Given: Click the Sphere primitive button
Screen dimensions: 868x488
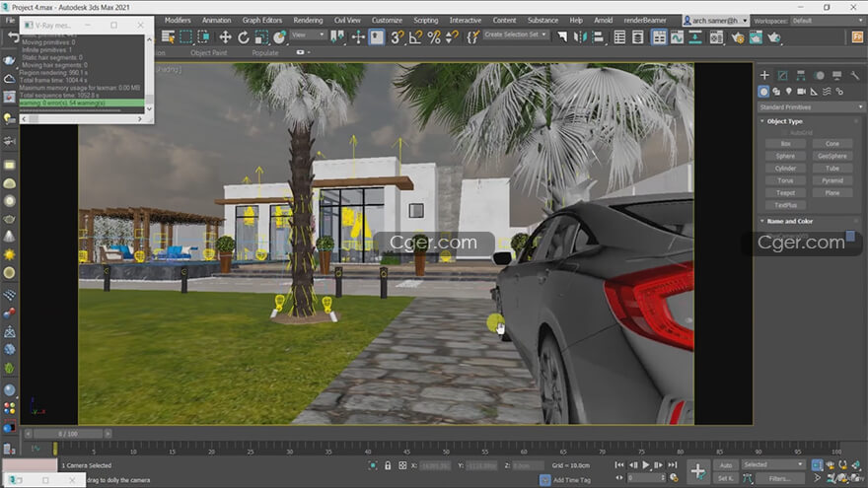Looking at the screenshot, I should pyautogui.click(x=785, y=156).
